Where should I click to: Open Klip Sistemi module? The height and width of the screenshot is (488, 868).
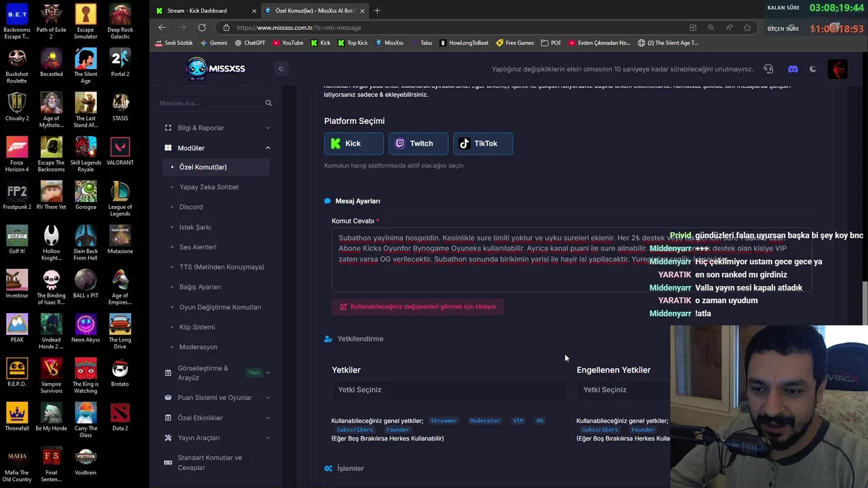point(197,327)
